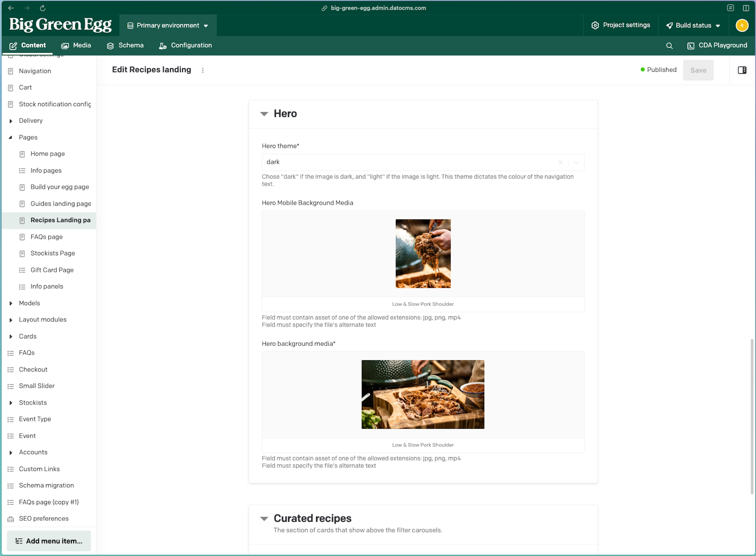Reload the page with the refresh icon
The height and width of the screenshot is (556, 756).
click(x=43, y=8)
